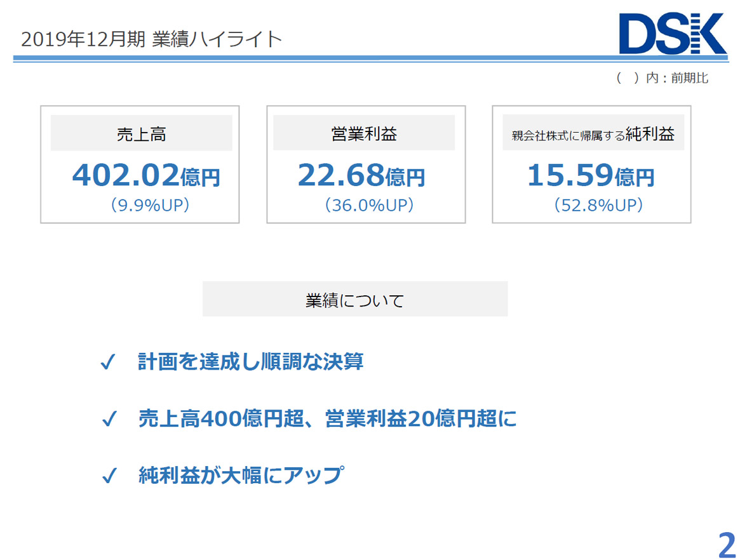Click the checkmark beside 純利益が大幅にアップ
The width and height of the screenshot is (747, 560).
coord(109,475)
